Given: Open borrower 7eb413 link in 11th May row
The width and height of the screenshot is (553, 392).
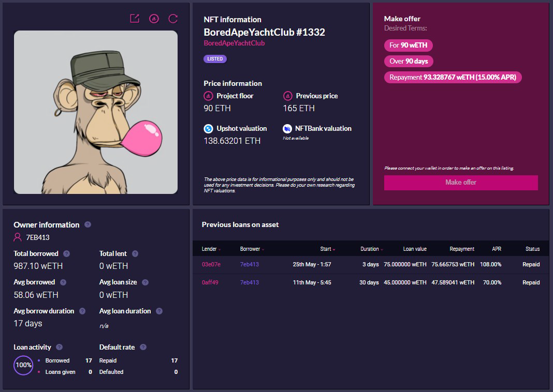Looking at the screenshot, I should click(x=250, y=282).
